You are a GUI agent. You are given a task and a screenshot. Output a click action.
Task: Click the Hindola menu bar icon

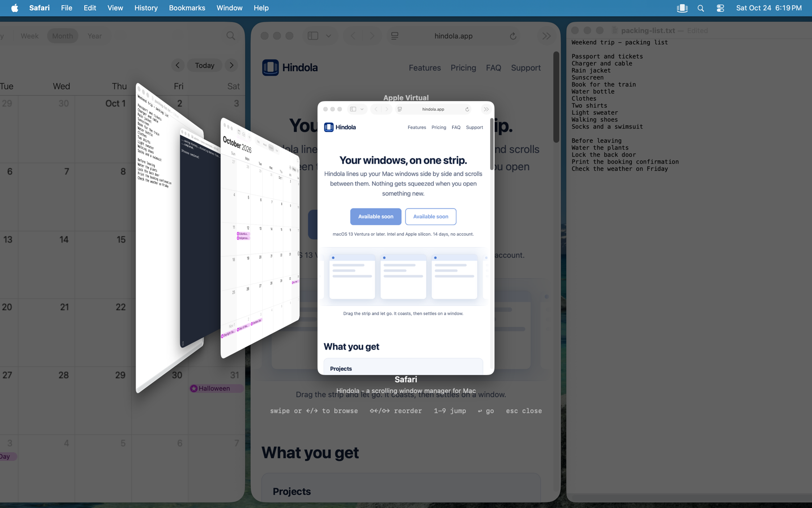[682, 8]
